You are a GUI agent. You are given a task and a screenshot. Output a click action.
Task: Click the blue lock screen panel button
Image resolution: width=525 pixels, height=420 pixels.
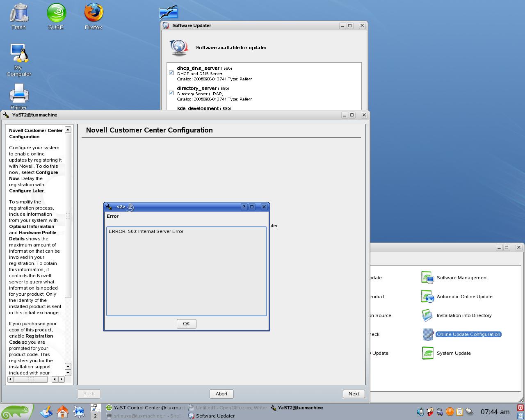click(520, 415)
